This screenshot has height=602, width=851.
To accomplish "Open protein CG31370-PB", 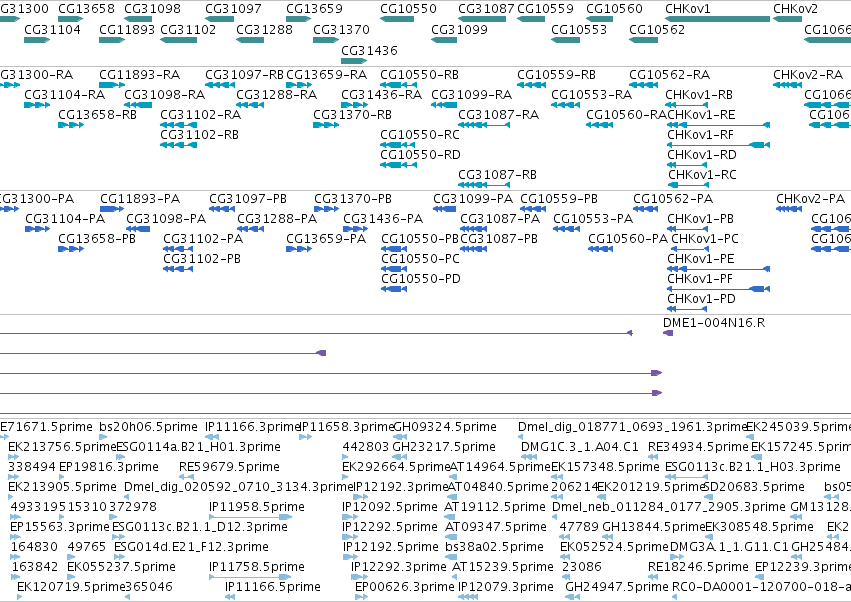I will 353,199.
